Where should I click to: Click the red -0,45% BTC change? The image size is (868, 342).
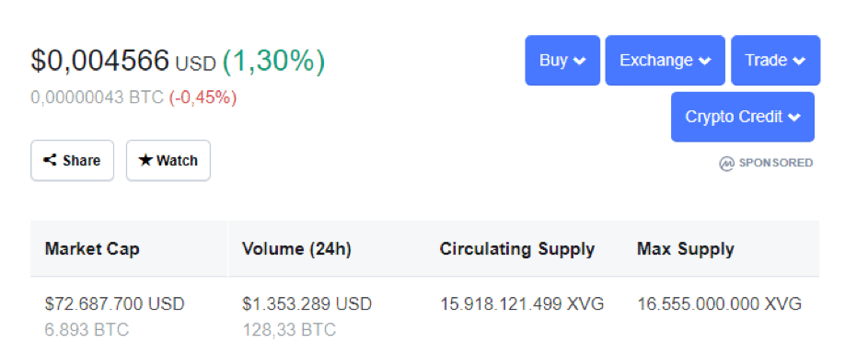pyautogui.click(x=203, y=97)
